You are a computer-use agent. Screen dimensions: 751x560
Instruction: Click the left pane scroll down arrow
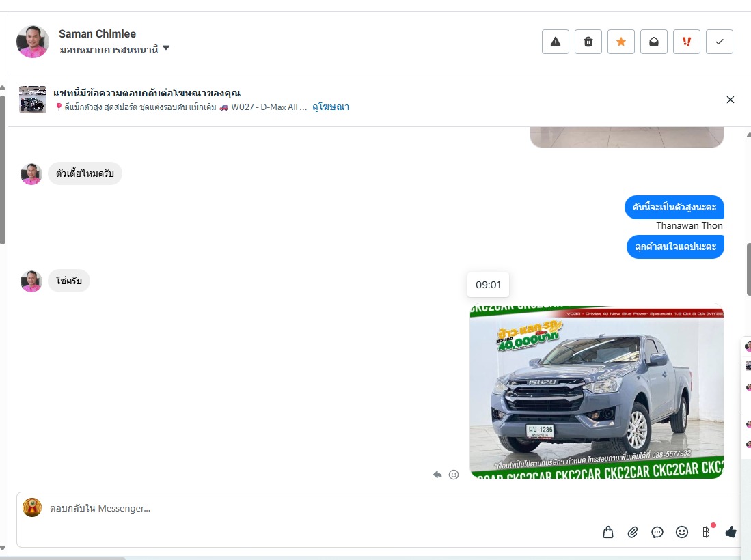pos(3,548)
